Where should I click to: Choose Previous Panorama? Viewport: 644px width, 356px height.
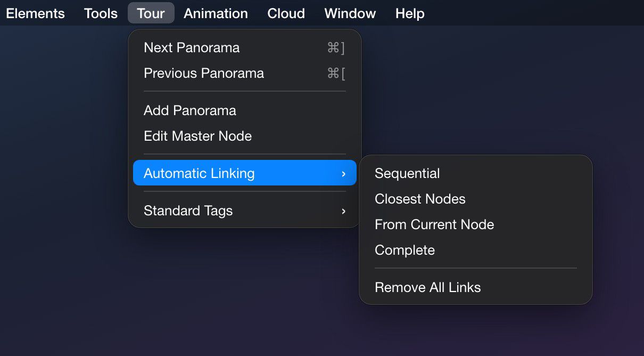(x=245, y=74)
